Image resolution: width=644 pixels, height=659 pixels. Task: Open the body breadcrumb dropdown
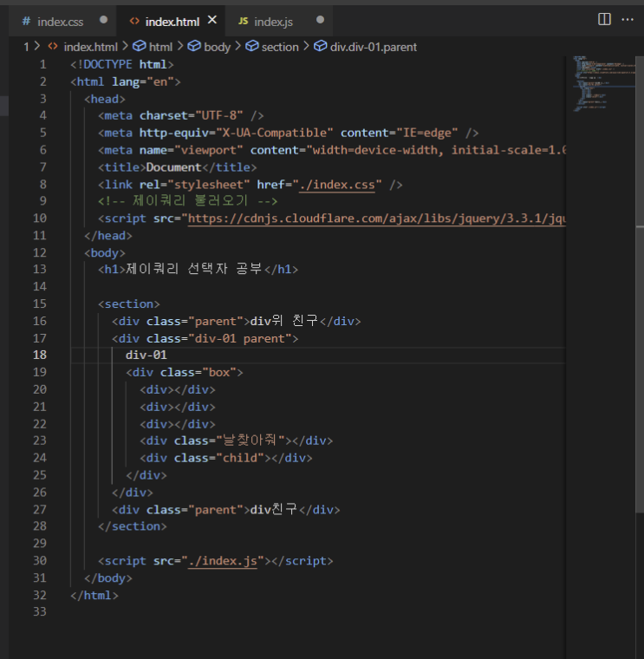217,47
